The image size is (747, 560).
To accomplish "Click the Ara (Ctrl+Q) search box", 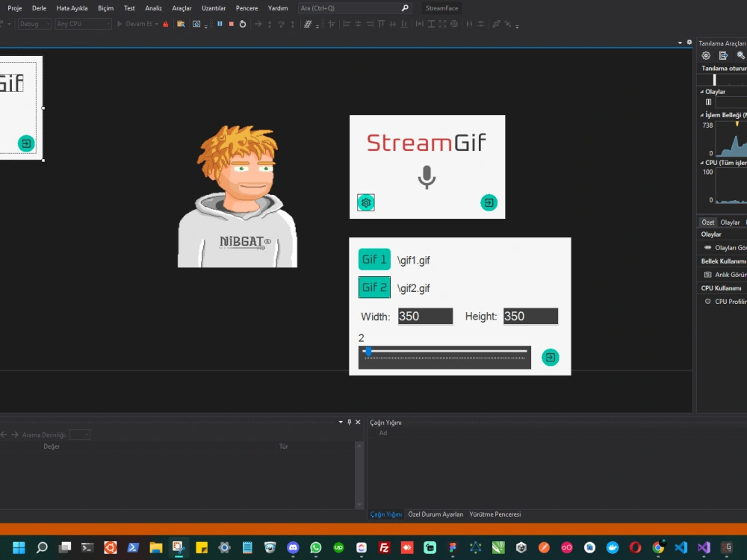I will (354, 8).
